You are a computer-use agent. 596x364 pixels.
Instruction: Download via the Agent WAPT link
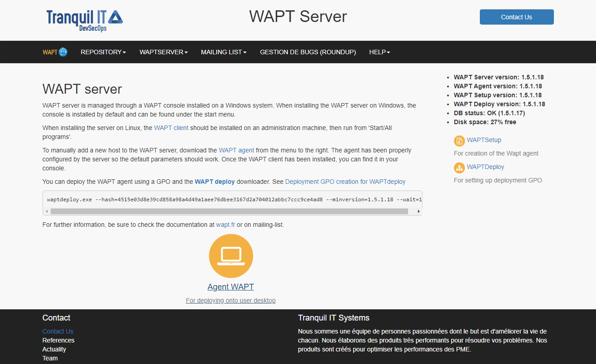pos(231,287)
